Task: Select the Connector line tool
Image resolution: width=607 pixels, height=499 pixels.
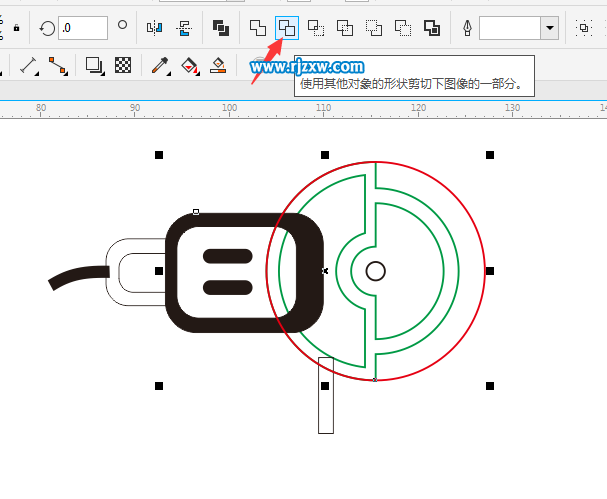Action: (58, 66)
